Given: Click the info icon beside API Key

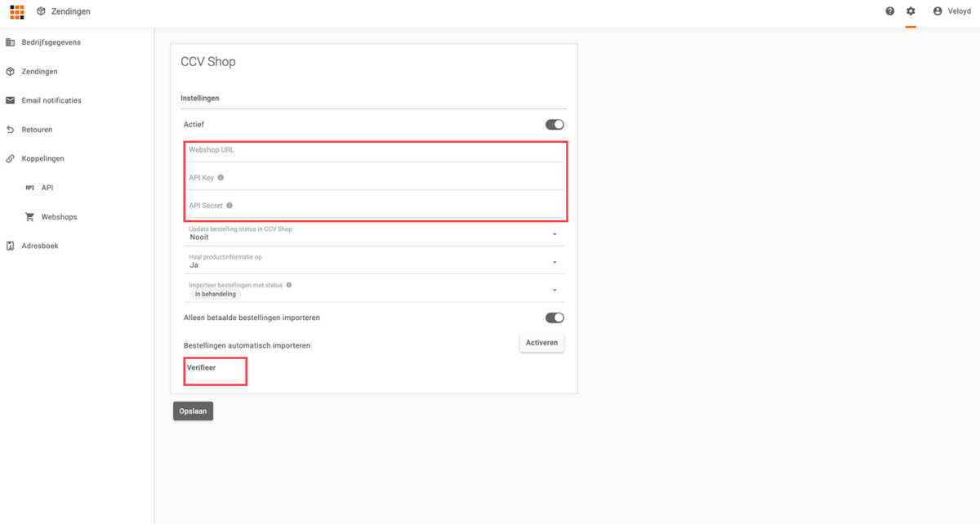Looking at the screenshot, I should pyautogui.click(x=220, y=178).
